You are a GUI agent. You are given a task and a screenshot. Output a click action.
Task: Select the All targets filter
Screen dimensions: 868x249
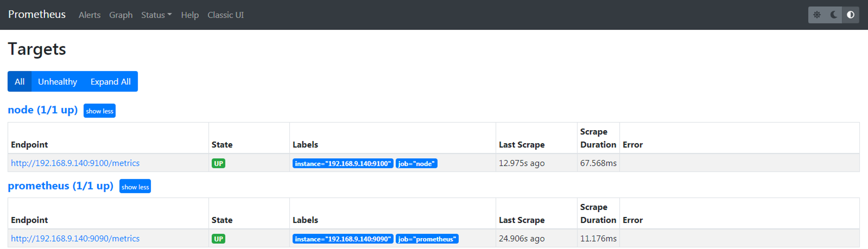20,82
